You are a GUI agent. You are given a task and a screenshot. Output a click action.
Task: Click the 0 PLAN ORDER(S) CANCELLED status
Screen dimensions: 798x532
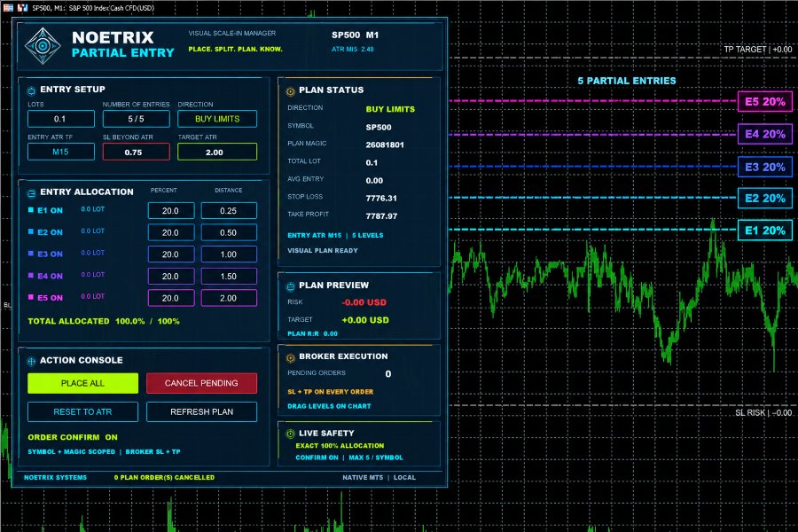click(164, 478)
